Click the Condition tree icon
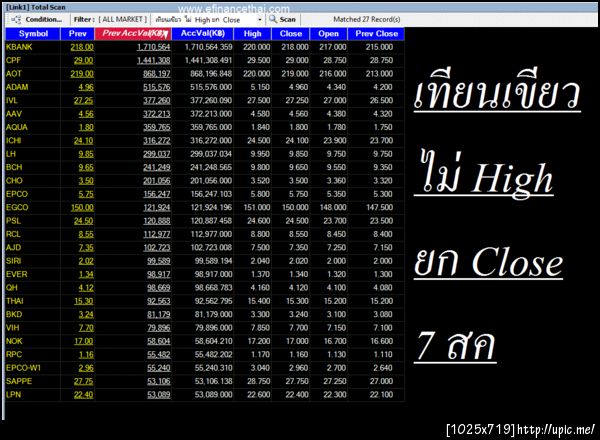This screenshot has width=600, height=440. click(16, 20)
